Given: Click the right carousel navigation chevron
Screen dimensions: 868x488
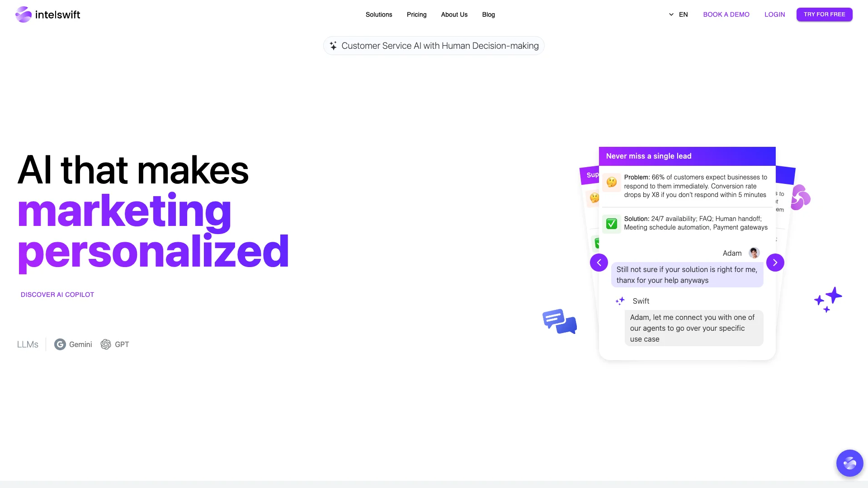Looking at the screenshot, I should point(776,262).
